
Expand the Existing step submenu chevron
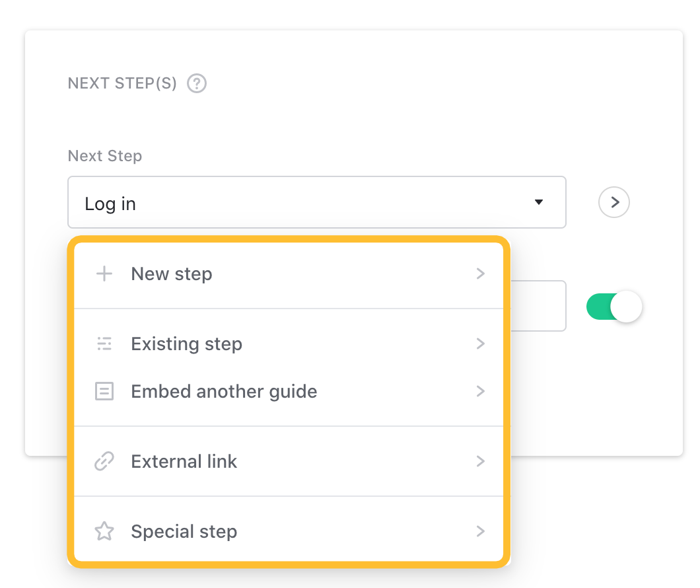pos(481,344)
